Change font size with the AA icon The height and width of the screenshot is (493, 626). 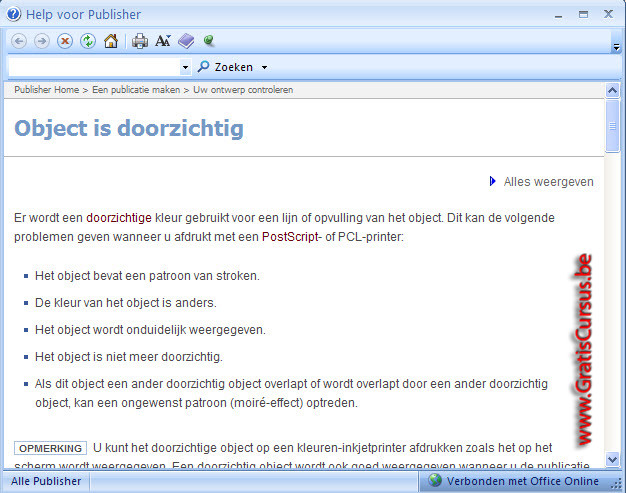[x=163, y=41]
